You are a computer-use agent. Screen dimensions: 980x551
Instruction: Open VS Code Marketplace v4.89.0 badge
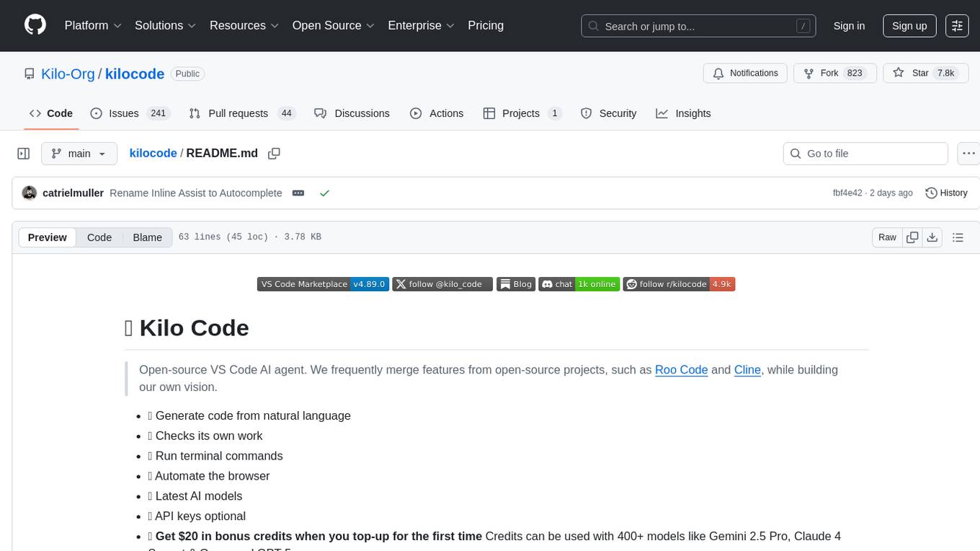(323, 284)
